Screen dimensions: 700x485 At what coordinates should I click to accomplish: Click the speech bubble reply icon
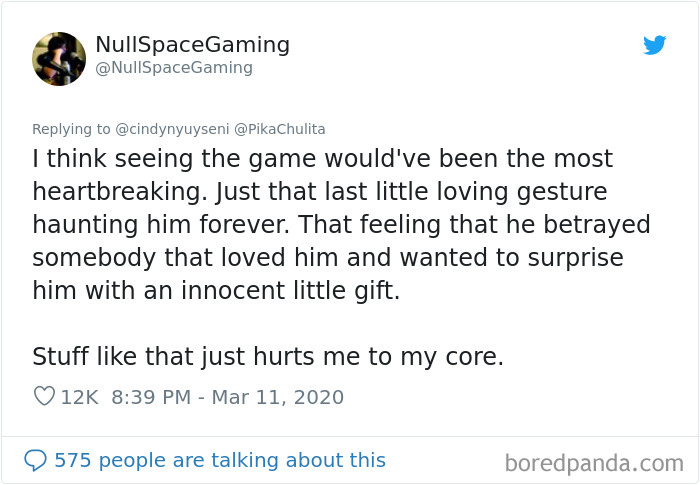(36, 460)
